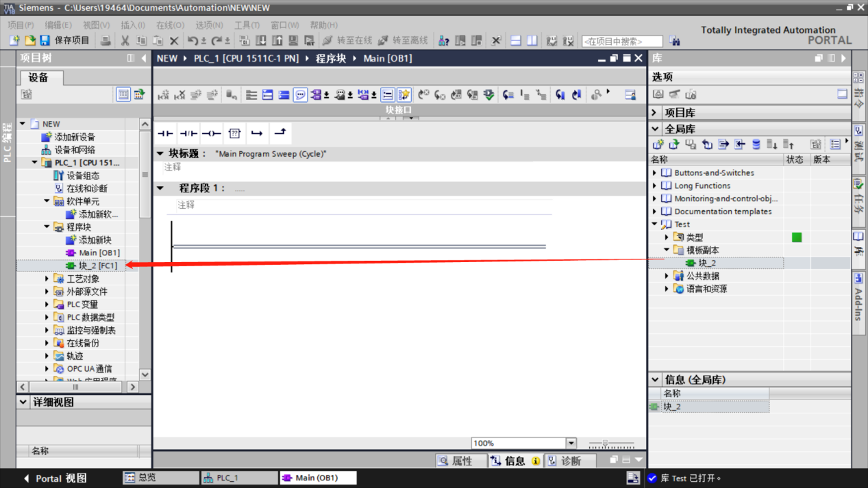Open the 编辑(E) menu
Viewport: 868px width, 488px height.
coord(58,25)
